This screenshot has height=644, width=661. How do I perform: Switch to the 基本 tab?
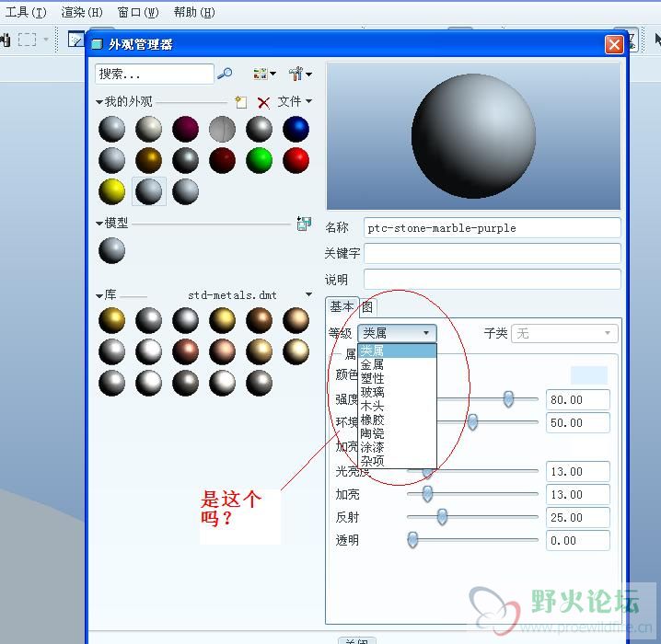(x=342, y=307)
